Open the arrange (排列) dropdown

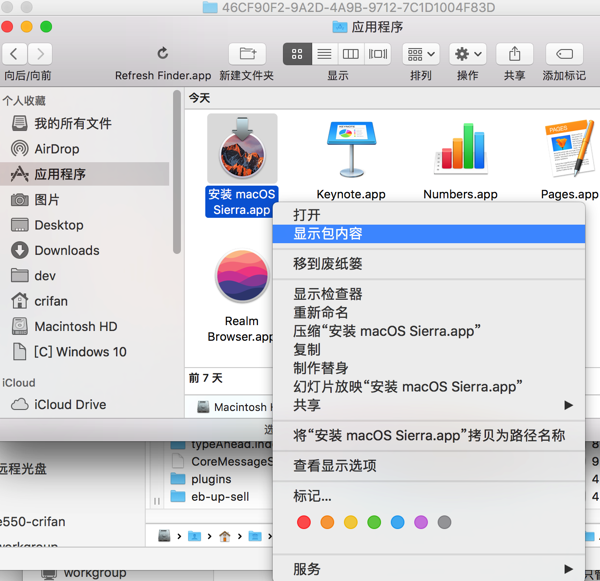point(421,54)
